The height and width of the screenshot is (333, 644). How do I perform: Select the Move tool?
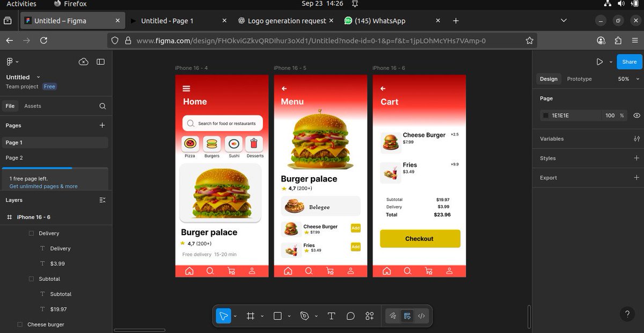(x=223, y=316)
